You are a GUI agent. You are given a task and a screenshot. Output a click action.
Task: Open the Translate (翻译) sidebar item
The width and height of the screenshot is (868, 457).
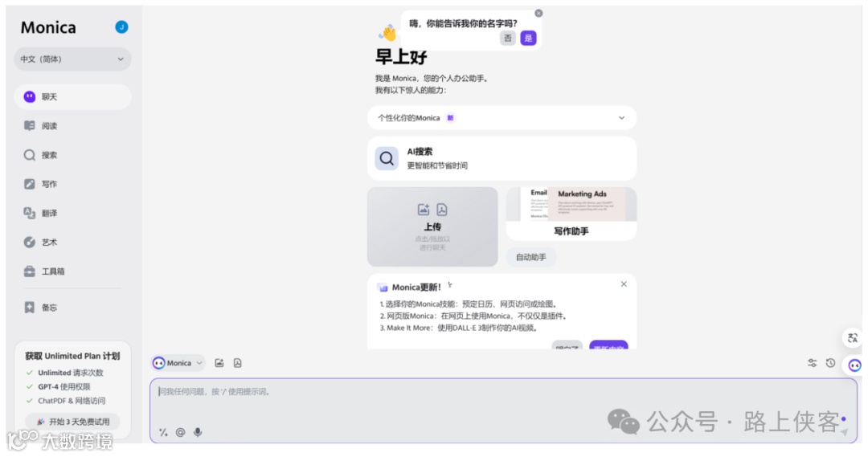tap(72, 213)
